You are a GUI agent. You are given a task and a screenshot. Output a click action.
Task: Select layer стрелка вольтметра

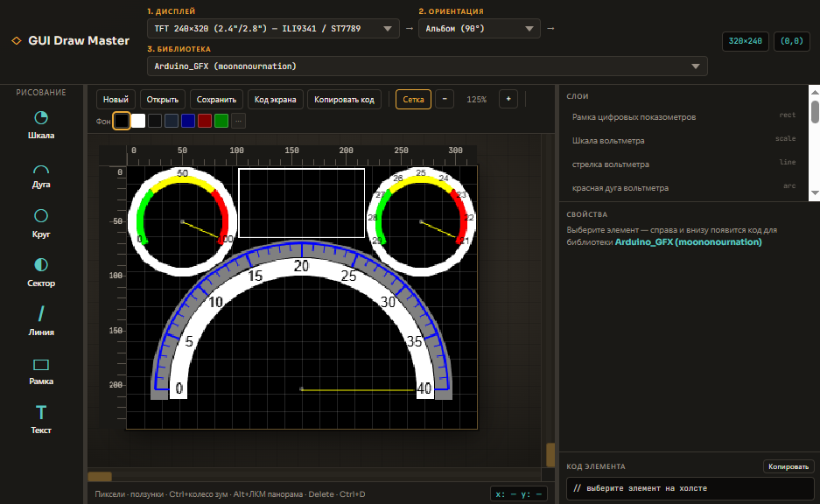683,164
